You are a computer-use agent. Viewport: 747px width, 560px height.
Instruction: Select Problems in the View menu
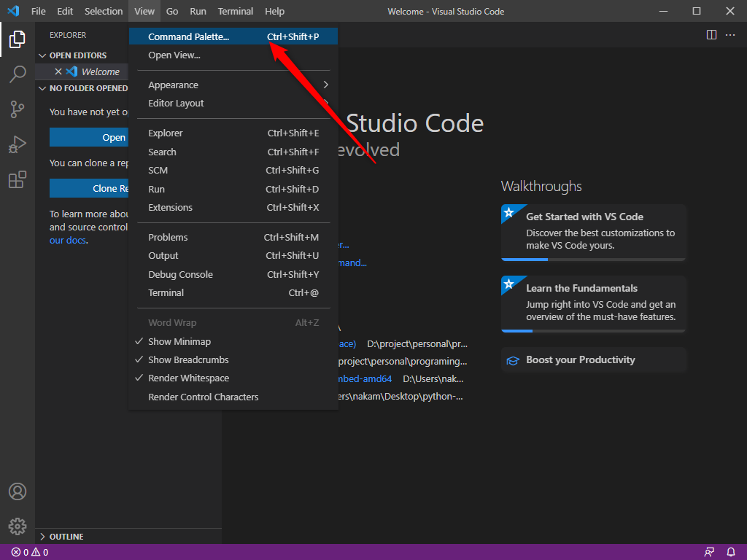[233, 237]
